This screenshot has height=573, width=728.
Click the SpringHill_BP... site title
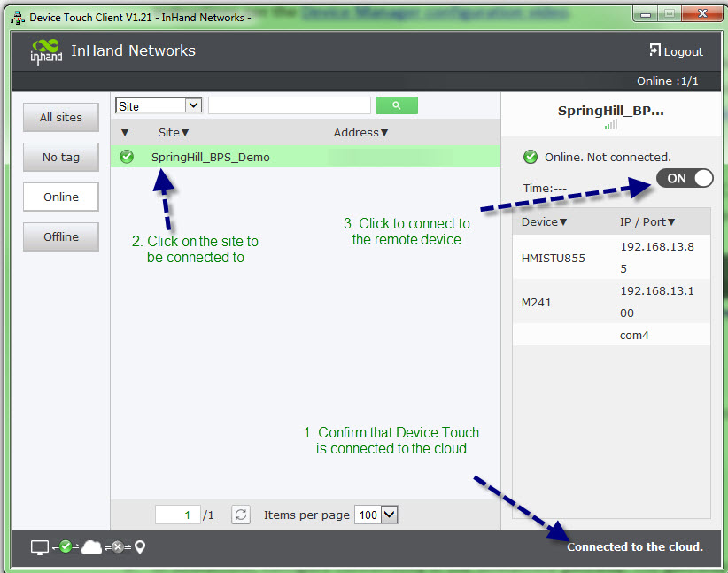click(x=610, y=111)
